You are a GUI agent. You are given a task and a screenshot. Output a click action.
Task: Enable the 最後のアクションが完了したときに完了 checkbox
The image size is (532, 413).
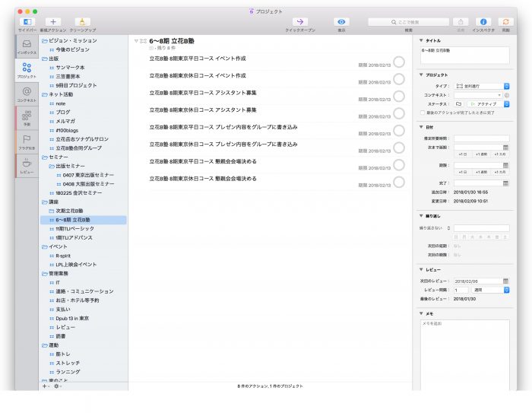(424, 113)
